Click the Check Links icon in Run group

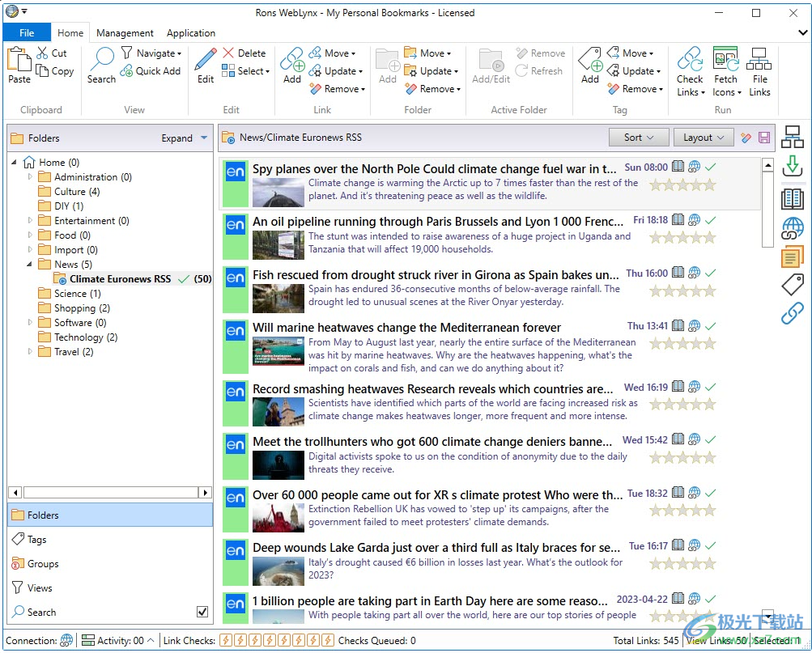coord(690,60)
